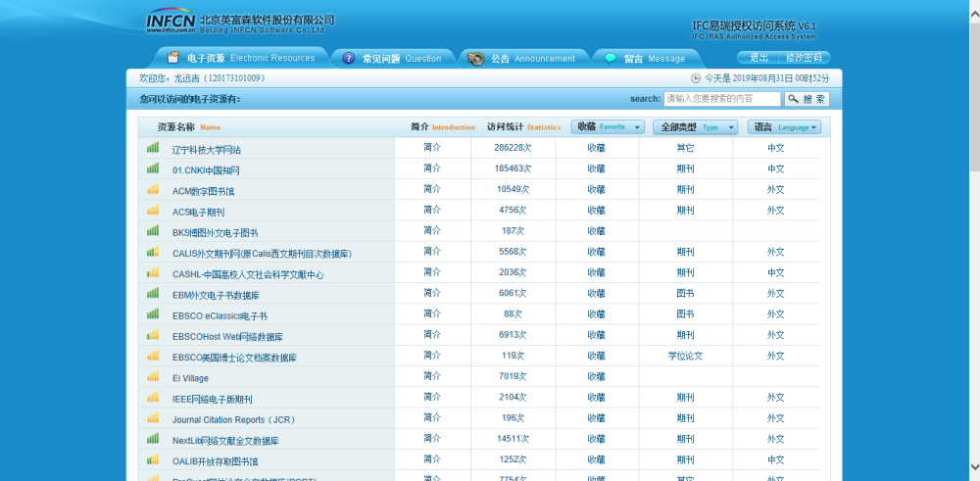Screen dimensions: 980x481
Task: Open the 辽宁科技大学网站 resource link
Action: 206,150
